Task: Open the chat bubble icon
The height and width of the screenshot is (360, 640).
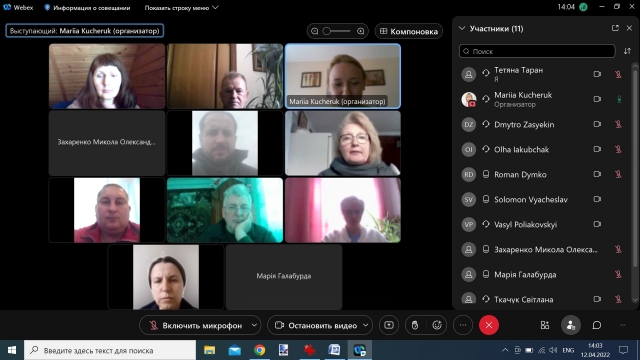Action: click(597, 325)
